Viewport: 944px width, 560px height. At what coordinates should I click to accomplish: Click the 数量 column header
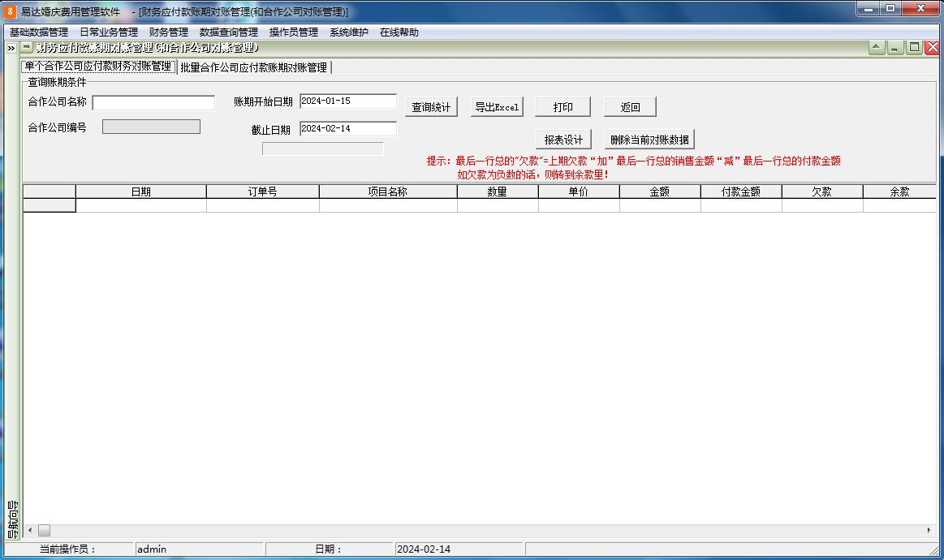(498, 192)
